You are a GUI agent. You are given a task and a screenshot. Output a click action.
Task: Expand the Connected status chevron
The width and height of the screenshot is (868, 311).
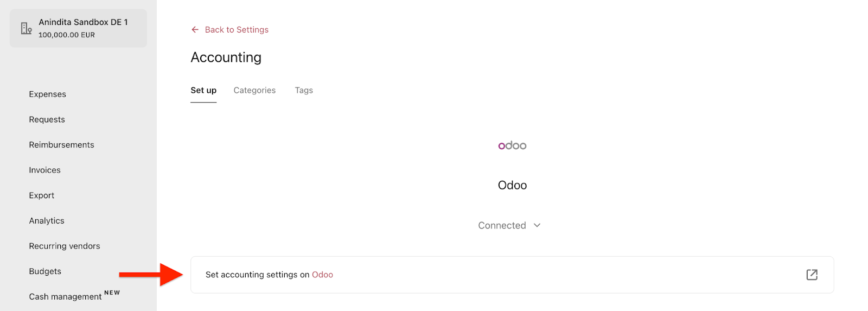537,225
